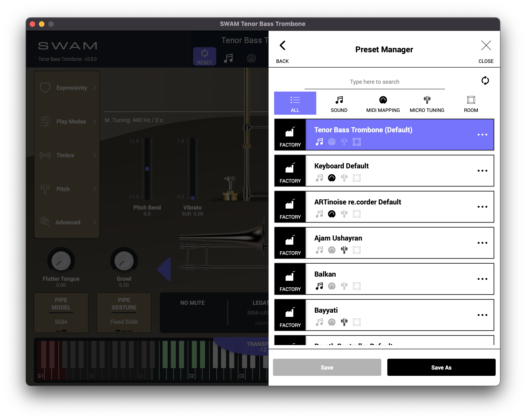Click MIDI mapping icon under Keyboard Default

pyautogui.click(x=332, y=178)
